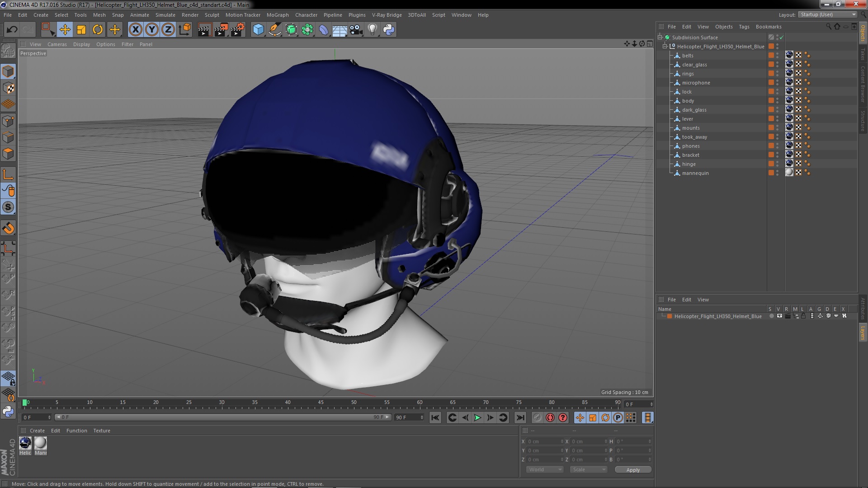Go to end of animation

[520, 418]
